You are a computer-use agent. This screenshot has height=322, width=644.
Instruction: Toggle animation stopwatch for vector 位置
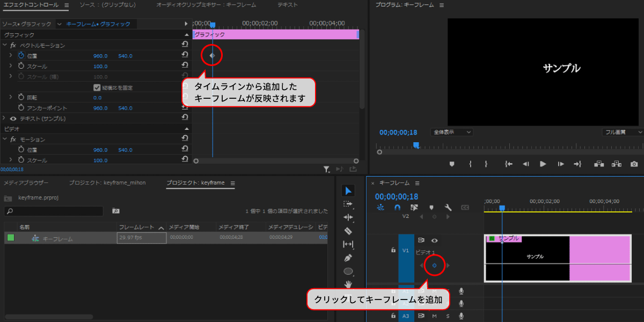[21, 56]
